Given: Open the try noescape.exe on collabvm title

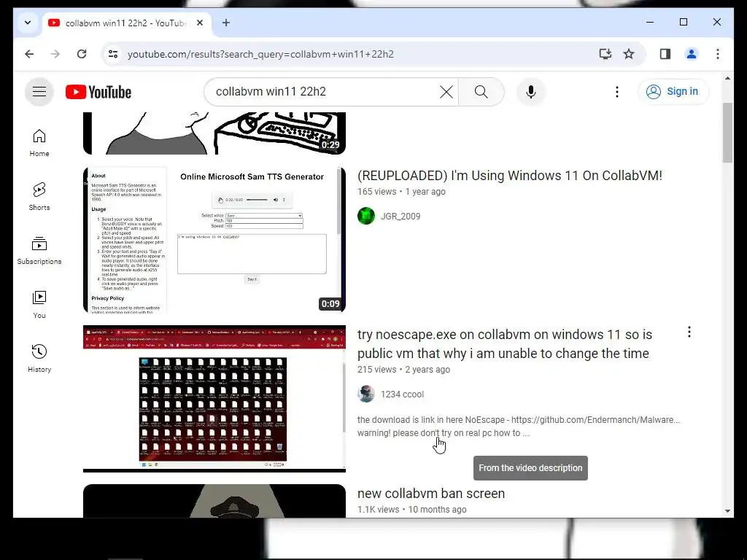Looking at the screenshot, I should 505,344.
